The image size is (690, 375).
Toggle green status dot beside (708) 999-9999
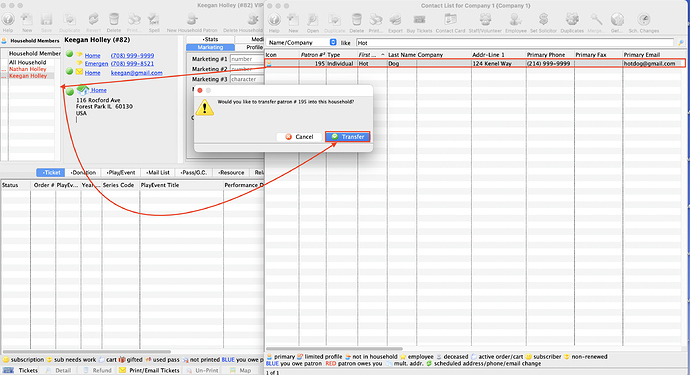(x=70, y=54)
